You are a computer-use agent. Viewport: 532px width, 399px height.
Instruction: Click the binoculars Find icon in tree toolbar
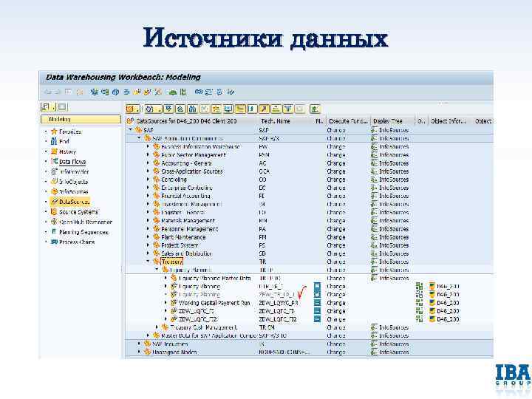tap(192, 109)
